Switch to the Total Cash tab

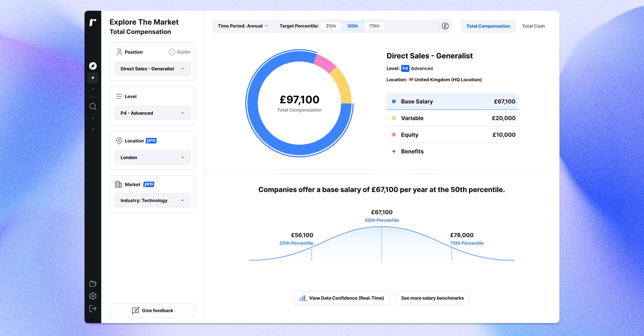click(x=533, y=26)
